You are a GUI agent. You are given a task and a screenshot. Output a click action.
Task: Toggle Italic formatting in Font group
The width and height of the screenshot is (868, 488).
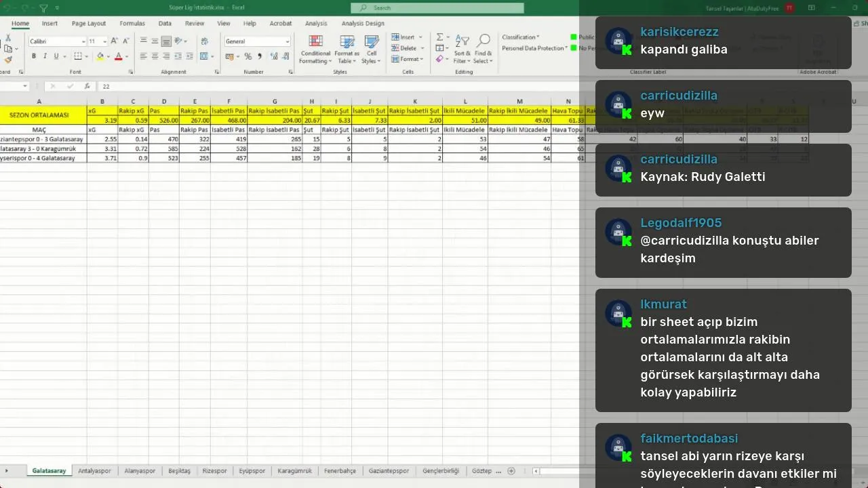(45, 56)
